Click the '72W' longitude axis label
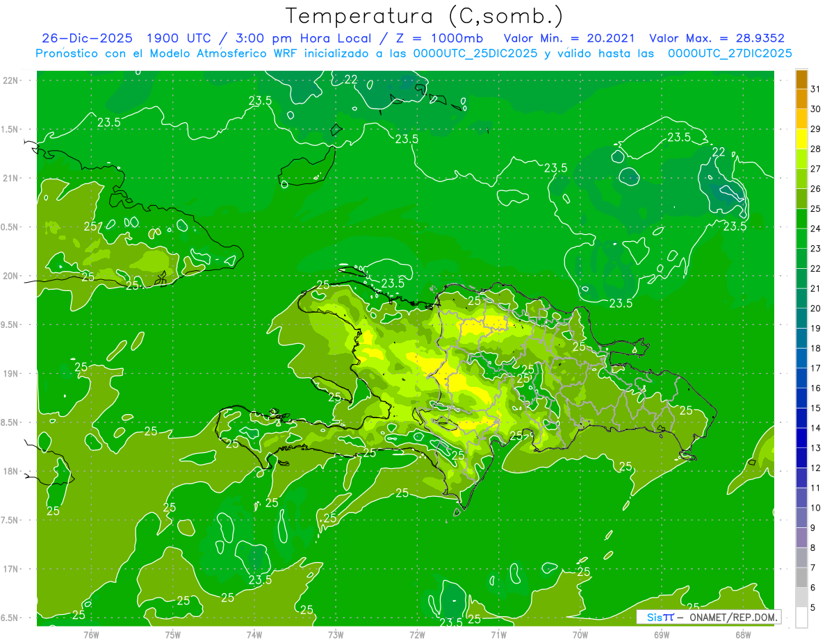Viewport: 834px width, 644px height. pos(417,634)
